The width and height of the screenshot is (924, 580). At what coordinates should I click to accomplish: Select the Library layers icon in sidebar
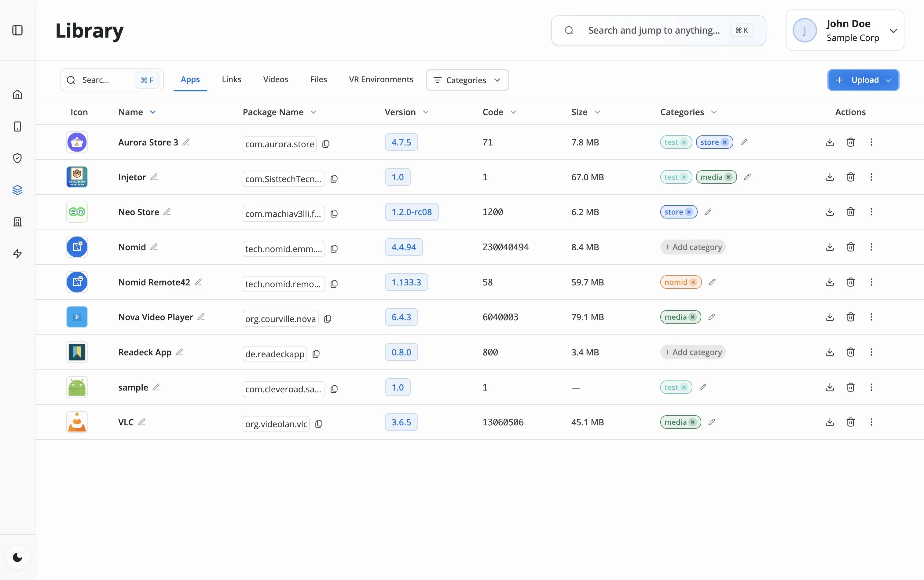(x=17, y=190)
